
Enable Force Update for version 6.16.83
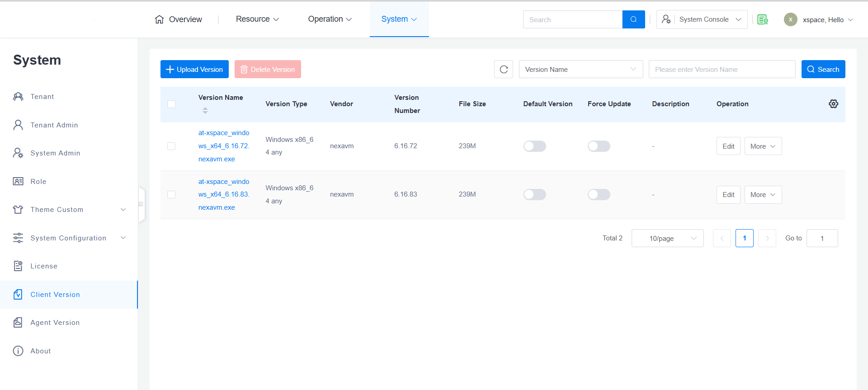point(599,194)
